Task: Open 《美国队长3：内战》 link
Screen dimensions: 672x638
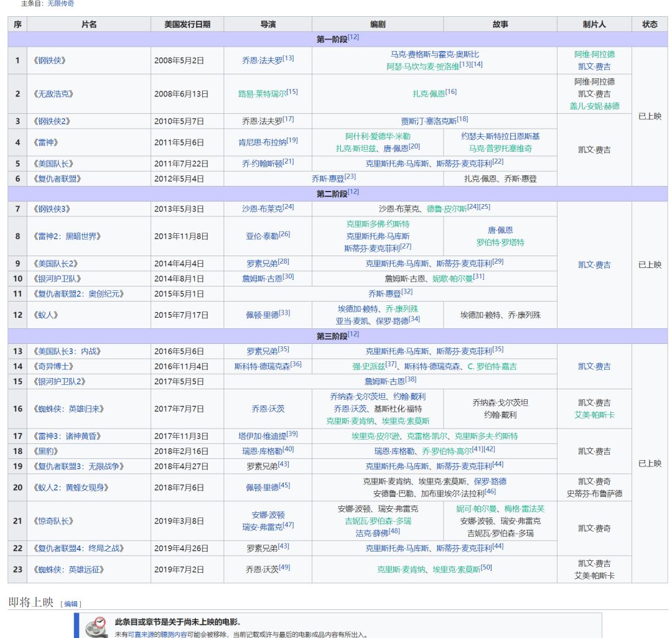Action: point(67,351)
